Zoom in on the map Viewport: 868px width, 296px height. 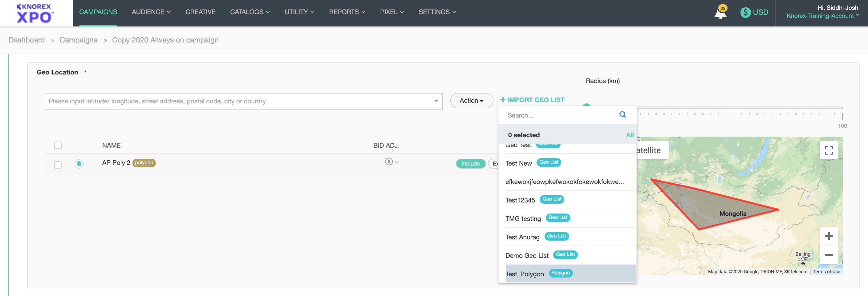click(829, 236)
